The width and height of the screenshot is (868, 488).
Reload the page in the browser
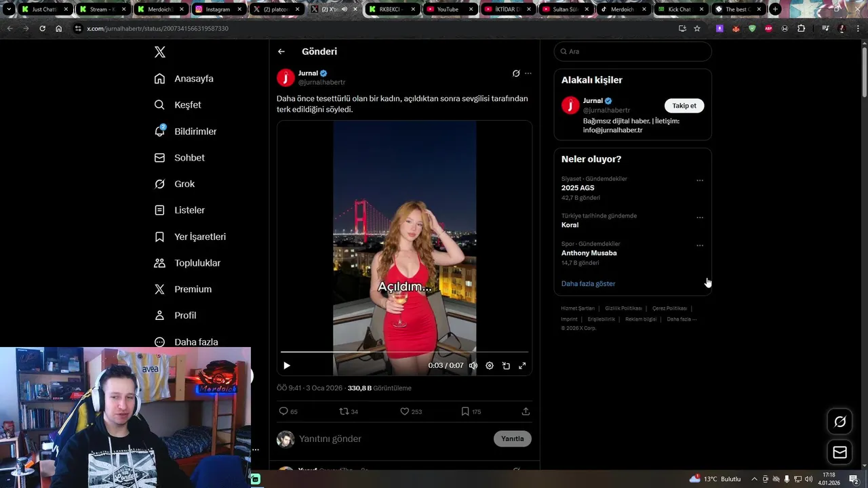point(42,28)
